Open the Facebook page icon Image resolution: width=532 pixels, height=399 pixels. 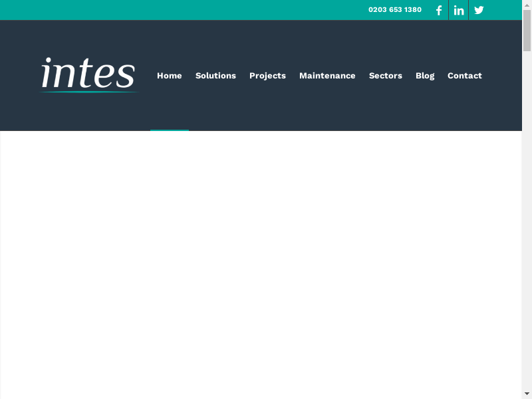pos(439,10)
